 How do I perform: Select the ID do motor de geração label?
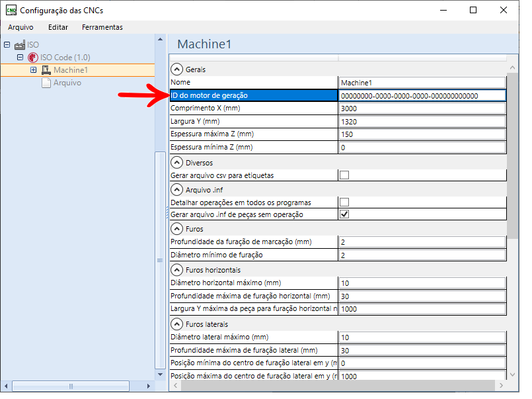click(209, 95)
